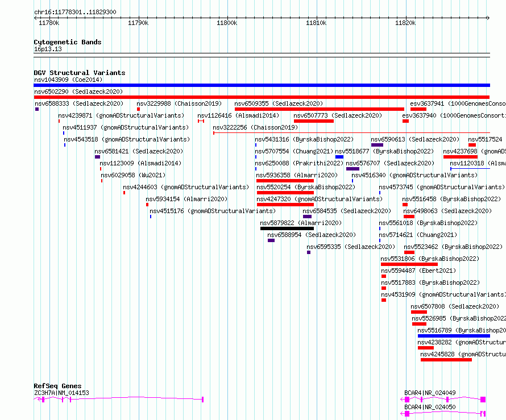The width and height of the screenshot is (506, 420).
Task: Click nsv6507773 (Sedlazeck2020) red bar
Action: coord(314,121)
